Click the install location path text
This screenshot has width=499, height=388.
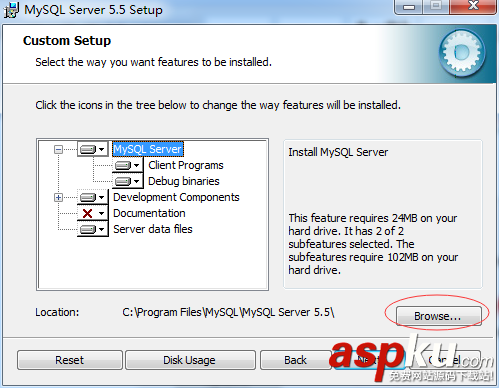click(x=228, y=312)
